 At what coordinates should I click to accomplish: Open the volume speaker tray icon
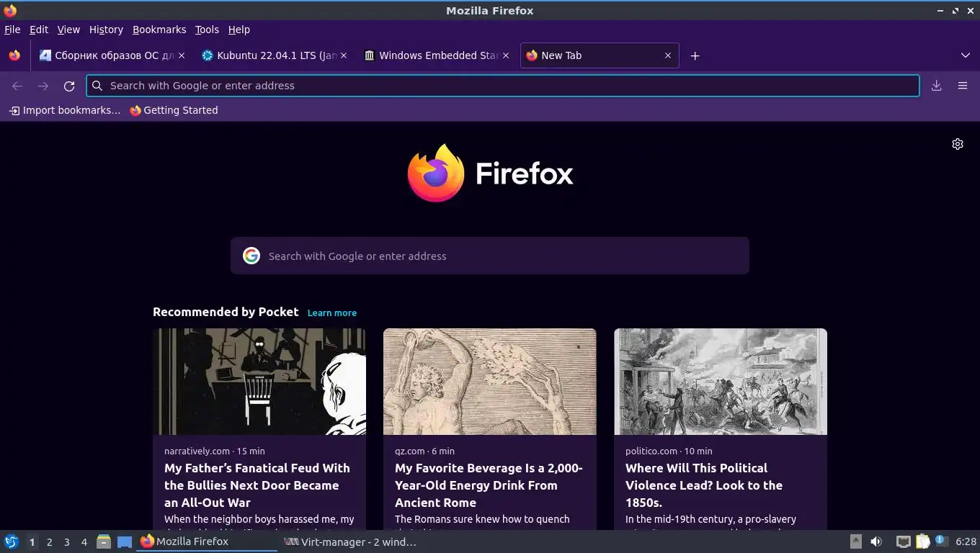(876, 541)
